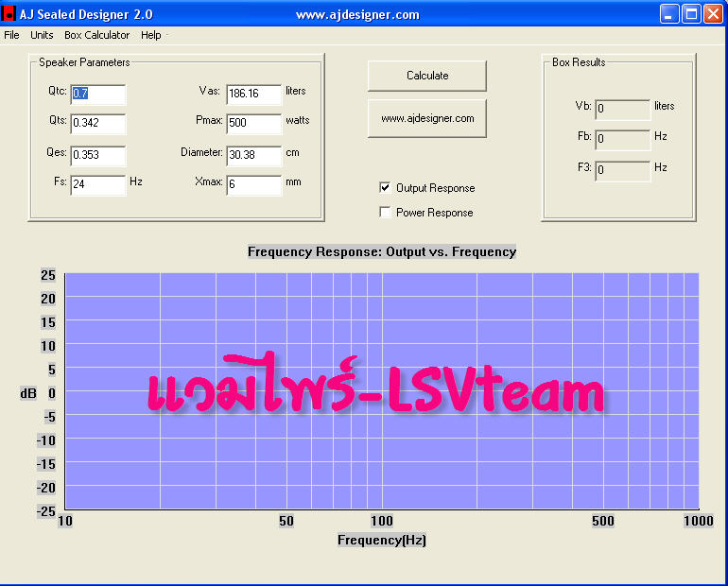Click the Xmax input field
This screenshot has width=728, height=586.
[x=254, y=184]
